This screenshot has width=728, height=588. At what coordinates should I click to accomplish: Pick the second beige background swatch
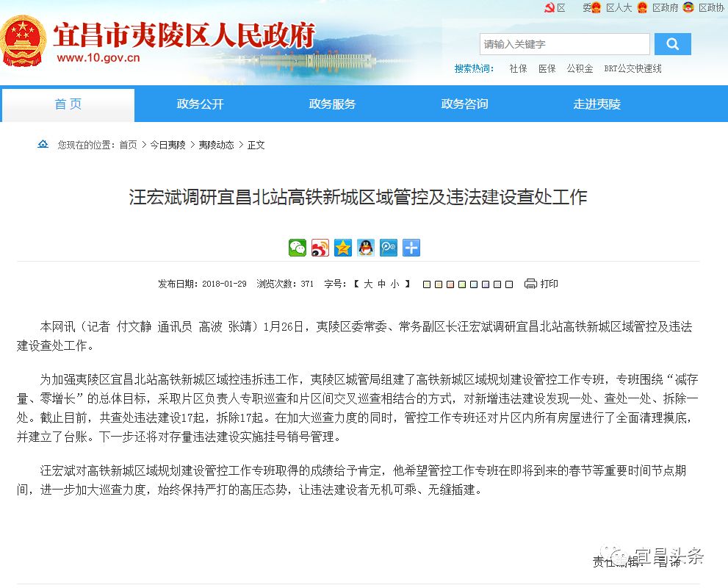439,284
